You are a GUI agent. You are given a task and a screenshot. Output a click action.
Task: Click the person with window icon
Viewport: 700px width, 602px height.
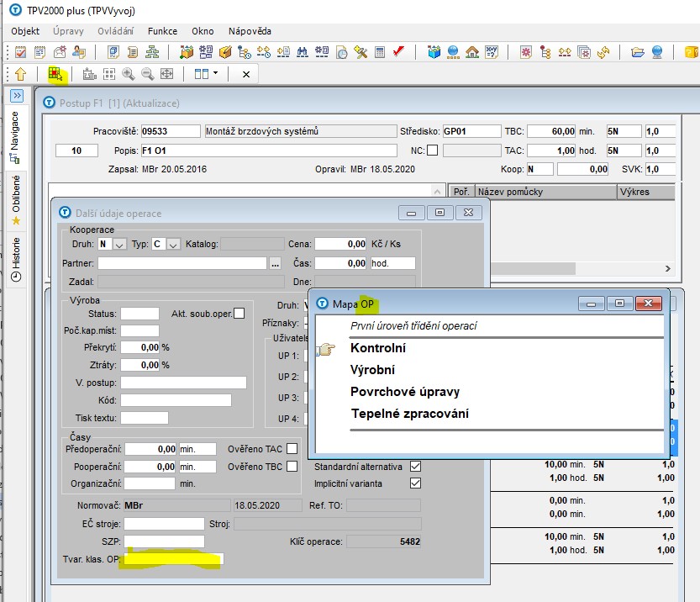point(79,52)
